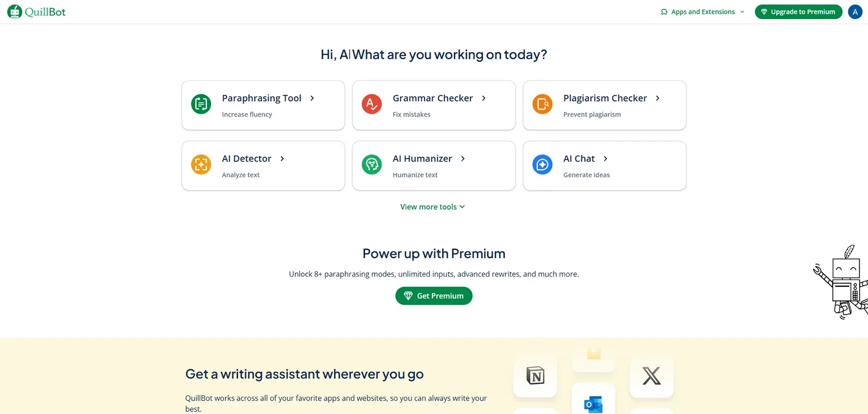Click the green Paraphrasing Tool icon
Viewport: 868px width, 414px height.
click(201, 104)
